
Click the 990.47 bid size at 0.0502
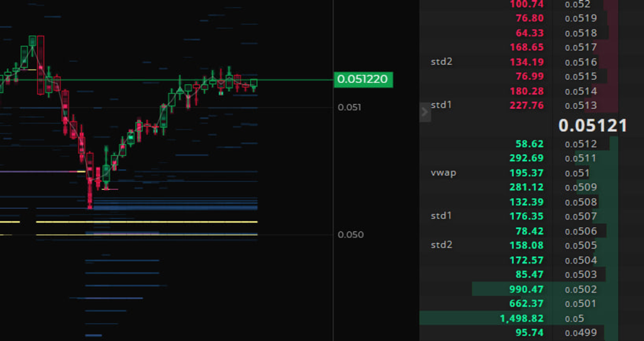[x=527, y=289]
